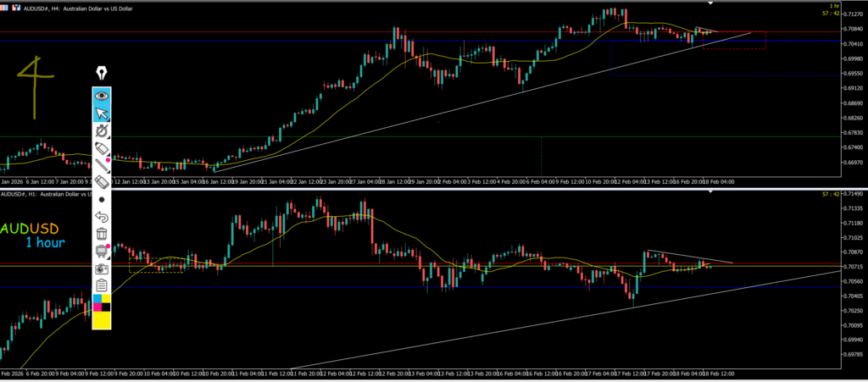Screen dimensions: 868x382
Task: Select the highlighter marker tool
Action: 102,148
